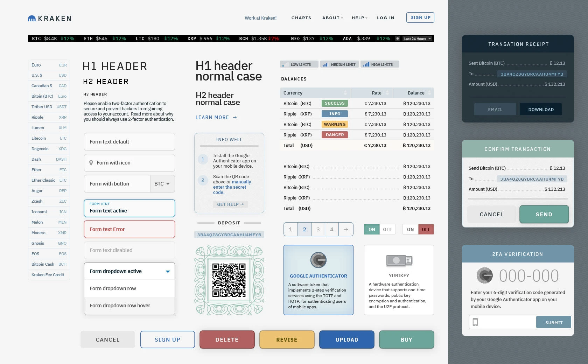Click the EMAIL button on the receipt
588x364 pixels.
(x=495, y=109)
